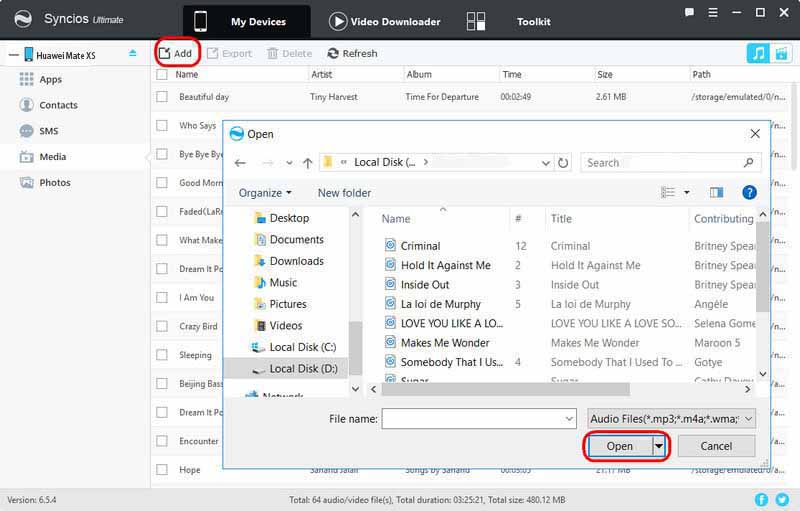Image resolution: width=800 pixels, height=511 pixels.
Task: Tick the checkbox for Crazy Bird
Action: [x=162, y=326]
